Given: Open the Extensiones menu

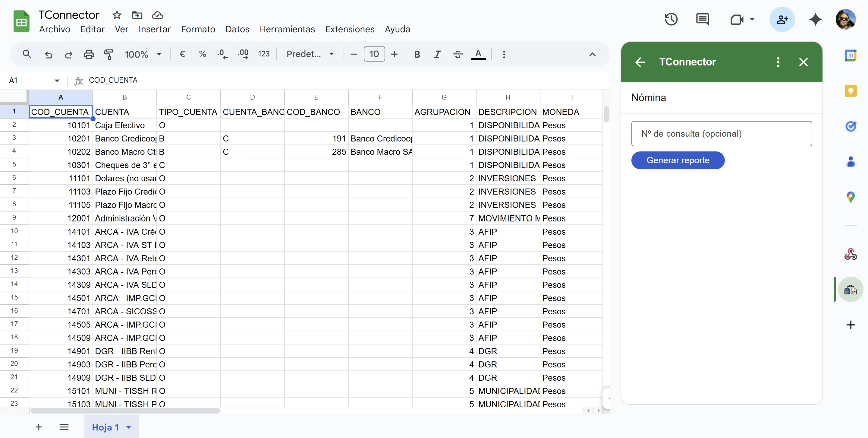Looking at the screenshot, I should 349,29.
